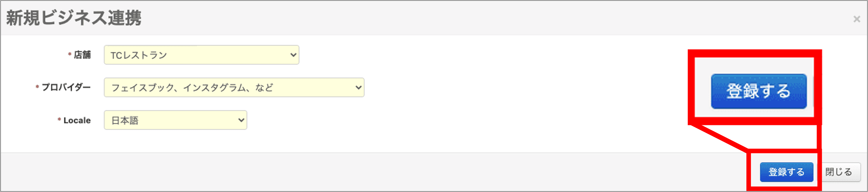This screenshot has width=868, height=192.
Task: Click the 店舗 field label
Action: coord(82,55)
